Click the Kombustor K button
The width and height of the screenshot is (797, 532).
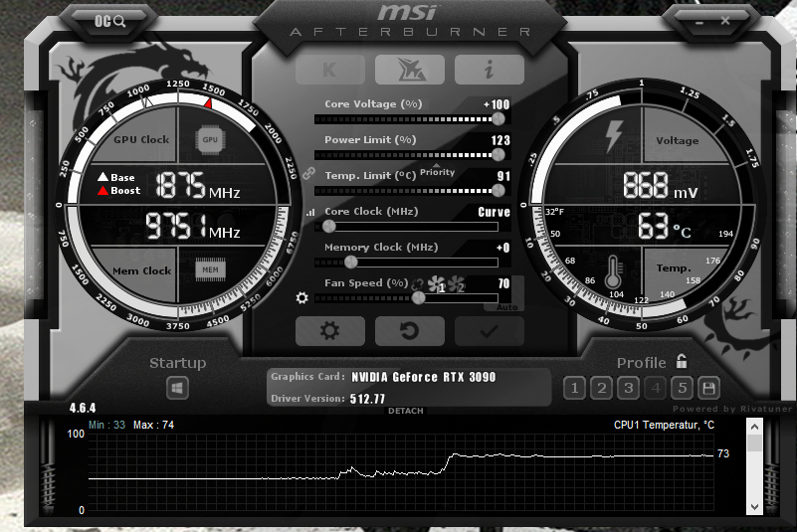click(330, 70)
